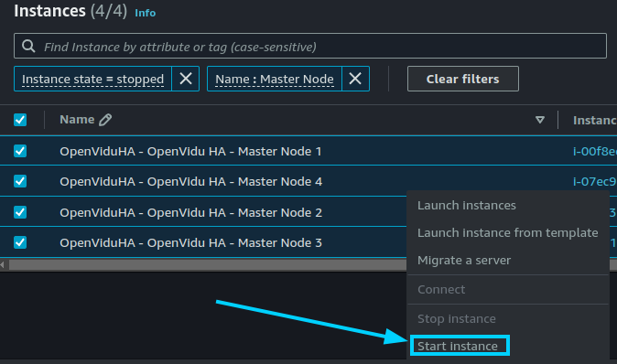Select Launch instances menu entry
617x364 pixels.
467,205
